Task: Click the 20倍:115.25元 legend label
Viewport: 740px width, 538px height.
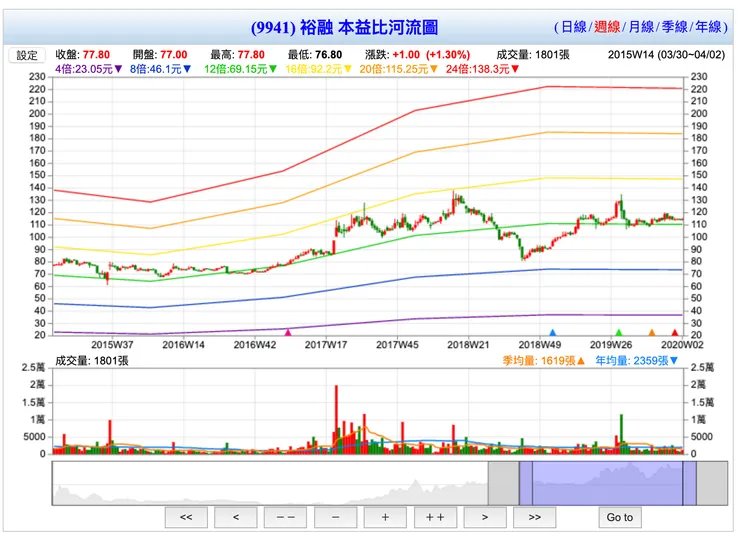Action: point(394,69)
